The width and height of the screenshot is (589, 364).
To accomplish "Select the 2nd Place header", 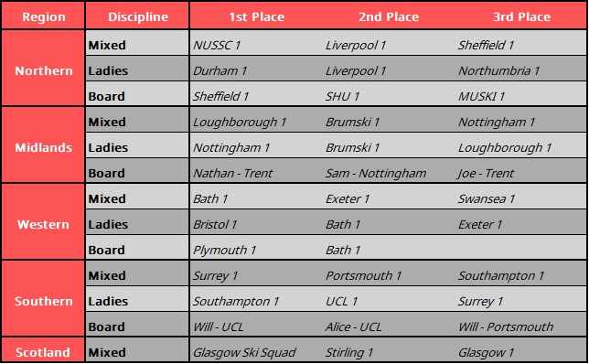I will pos(389,16).
